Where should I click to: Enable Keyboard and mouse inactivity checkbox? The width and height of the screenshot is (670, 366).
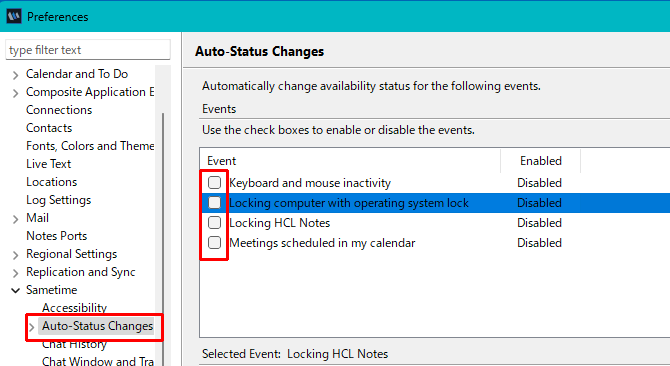[x=214, y=182]
